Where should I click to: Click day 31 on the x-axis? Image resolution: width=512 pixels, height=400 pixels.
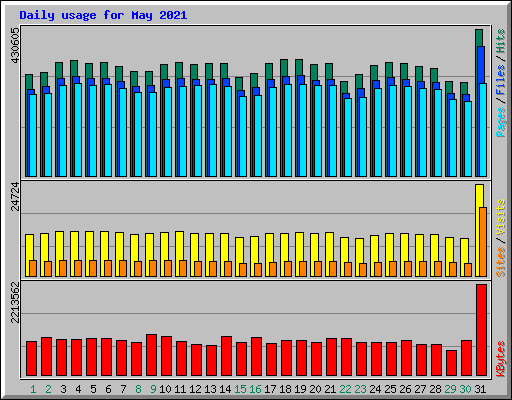480,389
